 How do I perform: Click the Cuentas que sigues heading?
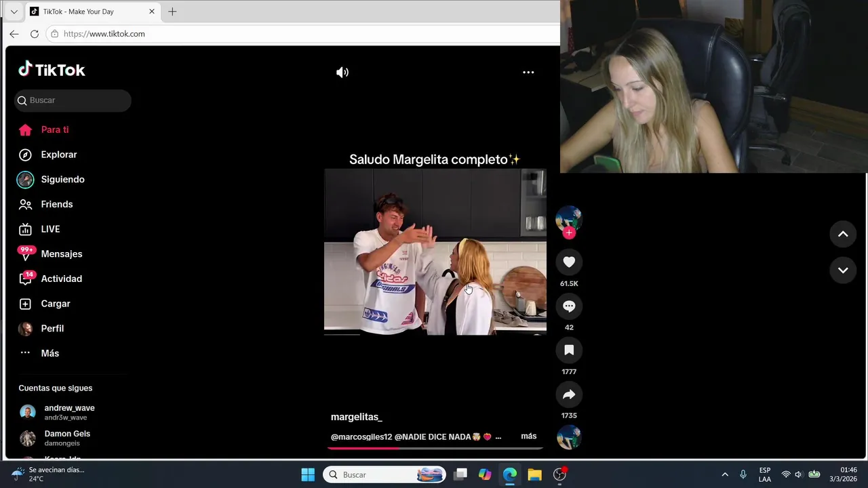[x=56, y=388]
